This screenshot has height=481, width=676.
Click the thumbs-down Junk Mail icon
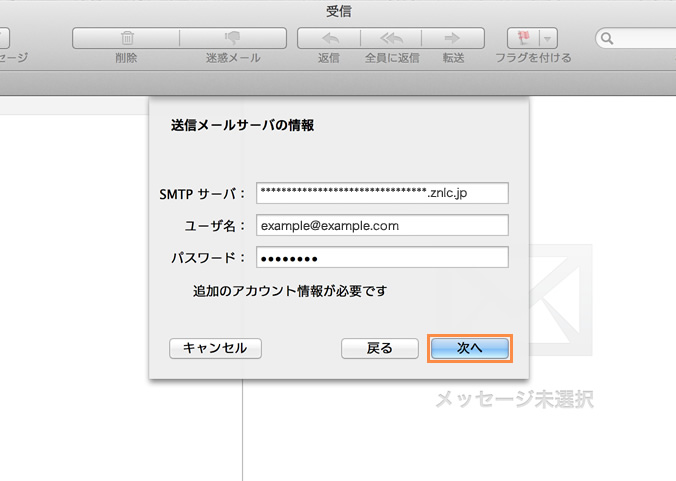point(233,38)
